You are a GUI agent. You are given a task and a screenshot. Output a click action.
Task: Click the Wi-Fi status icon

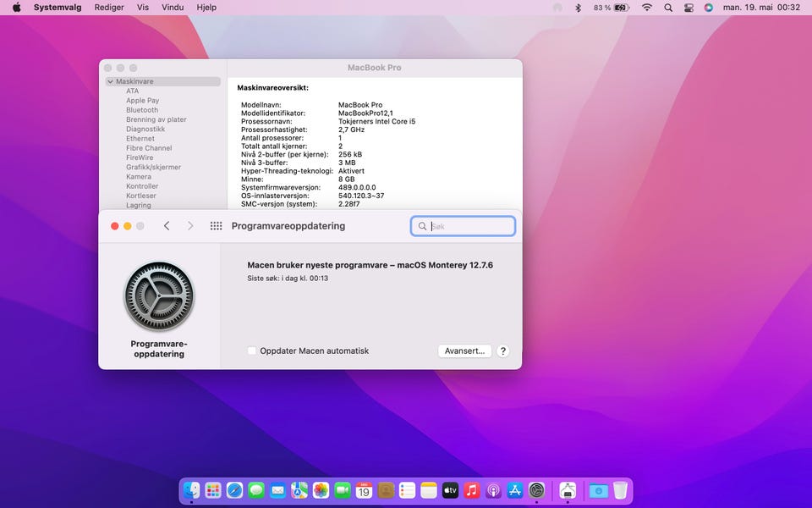point(647,8)
